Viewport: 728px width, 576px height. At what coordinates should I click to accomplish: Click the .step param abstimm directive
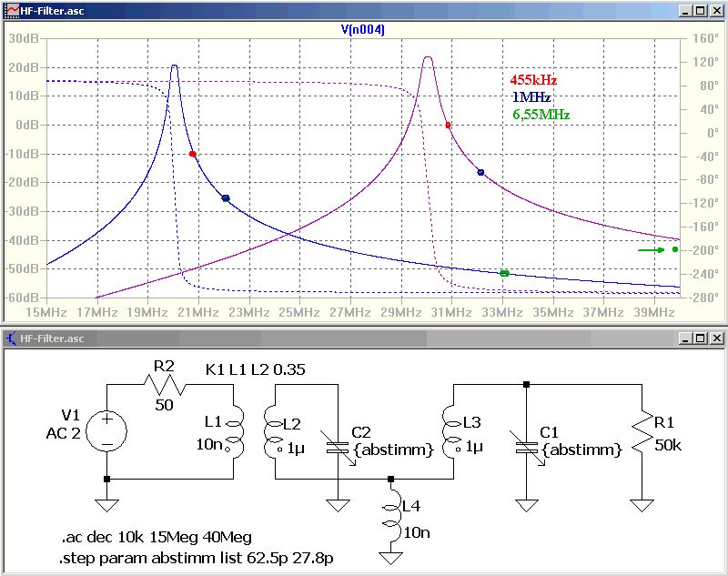point(196,558)
